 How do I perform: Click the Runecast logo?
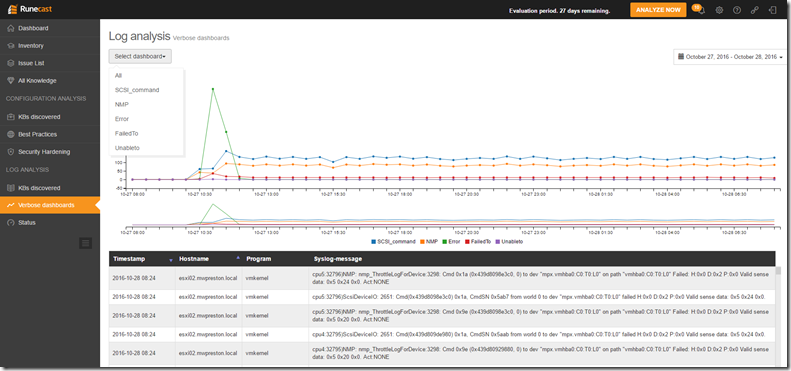(30, 9)
